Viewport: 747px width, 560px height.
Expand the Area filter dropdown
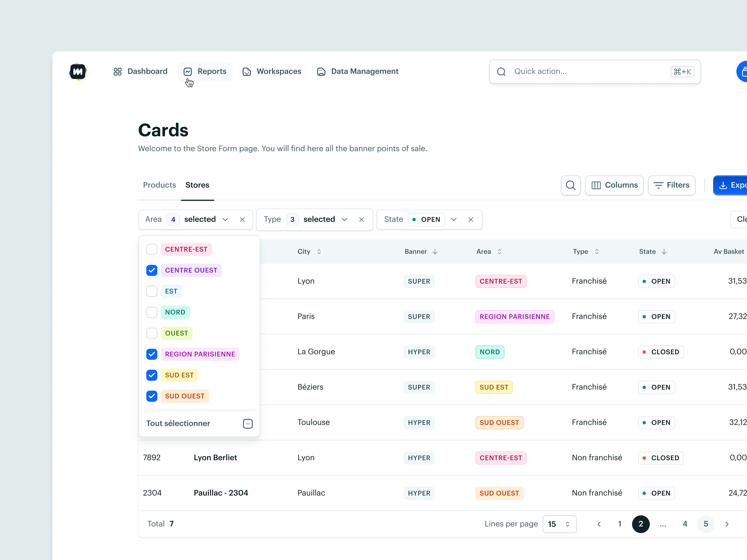tap(225, 219)
